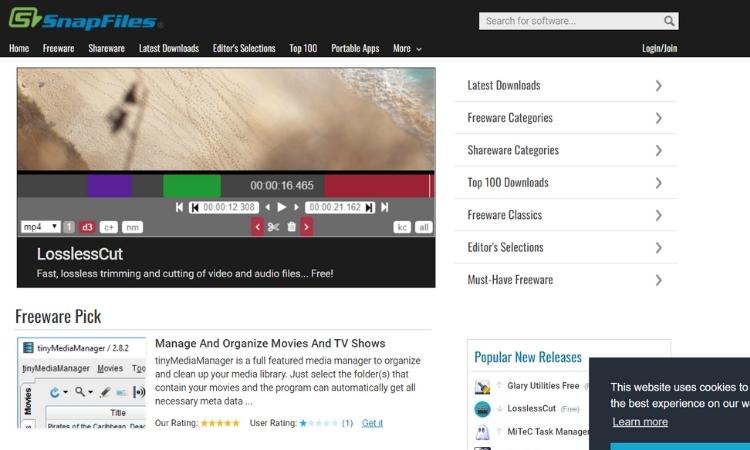Click the purple segment on timeline
750x450 pixels.
110,186
